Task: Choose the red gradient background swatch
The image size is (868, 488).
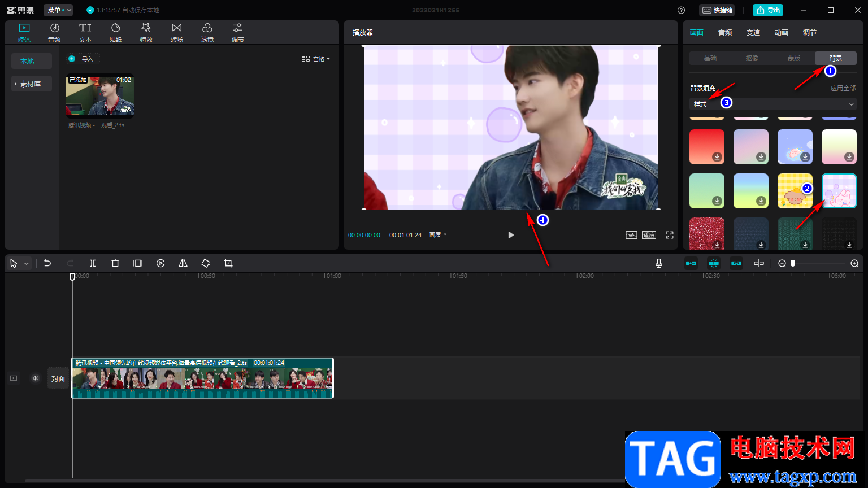Action: pos(707,147)
